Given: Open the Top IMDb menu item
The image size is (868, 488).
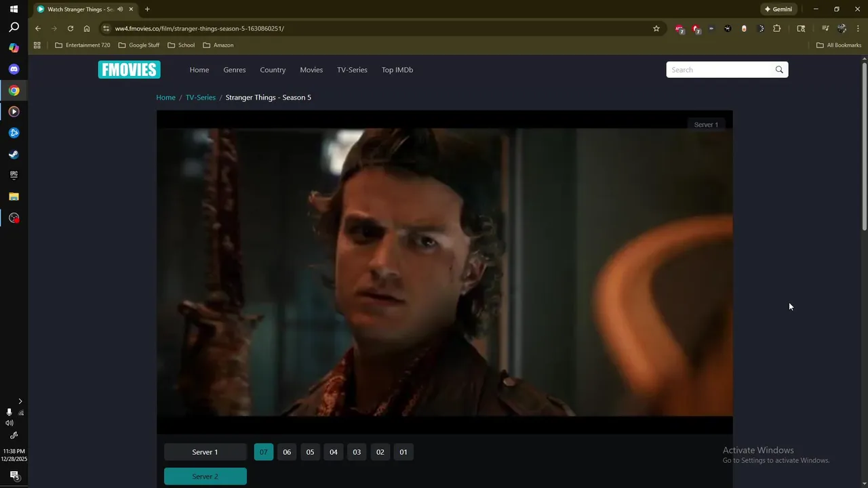Looking at the screenshot, I should (x=397, y=70).
